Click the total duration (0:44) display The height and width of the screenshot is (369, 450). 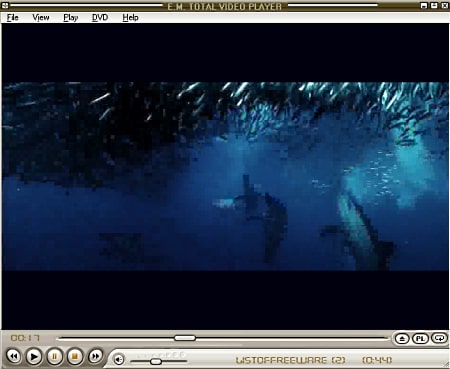[x=377, y=360]
